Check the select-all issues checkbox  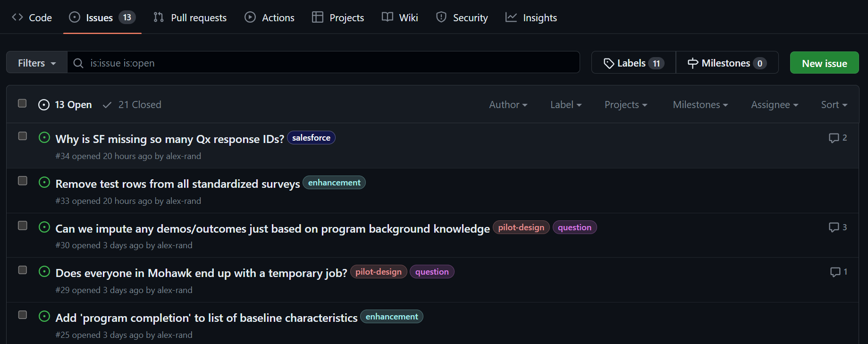[x=22, y=103]
